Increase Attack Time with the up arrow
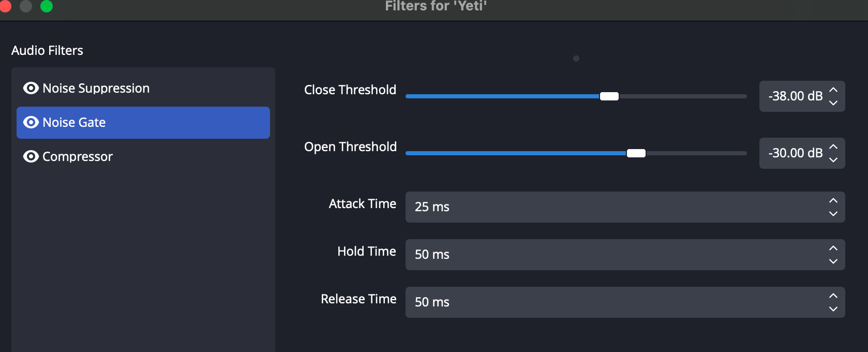 coord(832,201)
